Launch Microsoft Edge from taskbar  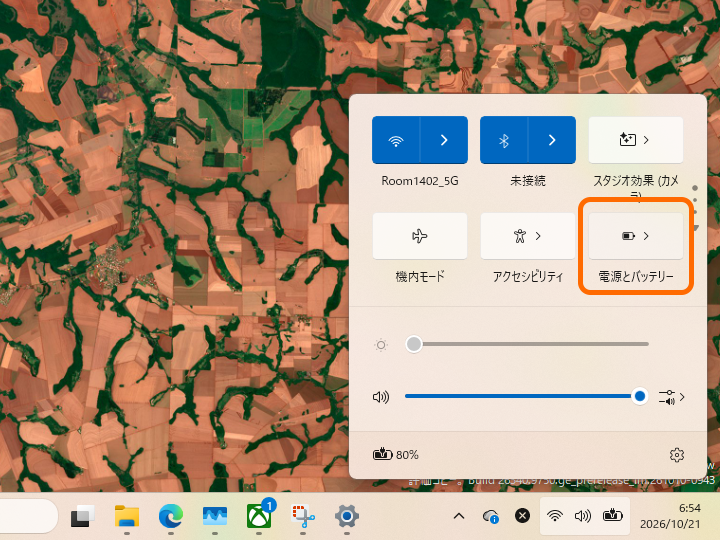pos(171,517)
